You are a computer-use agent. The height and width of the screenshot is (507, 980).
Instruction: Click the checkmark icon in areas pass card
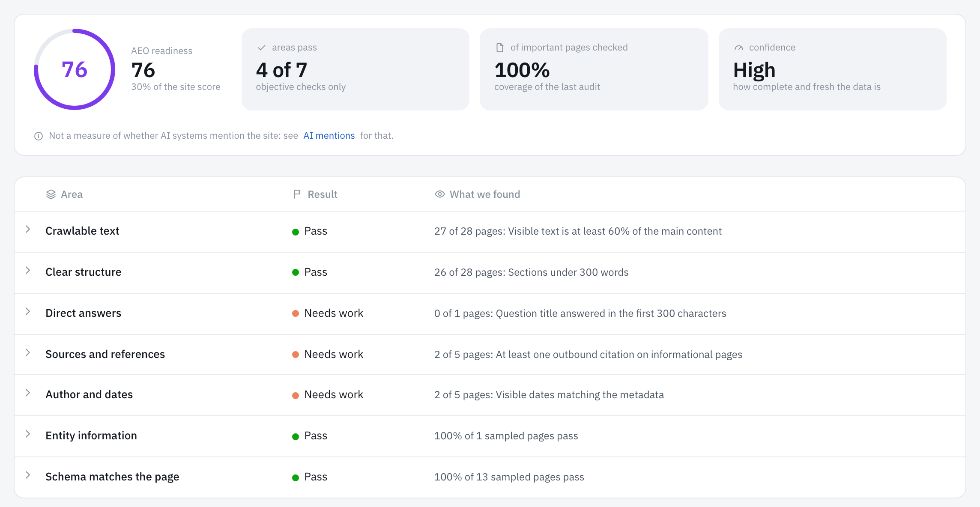coord(262,48)
